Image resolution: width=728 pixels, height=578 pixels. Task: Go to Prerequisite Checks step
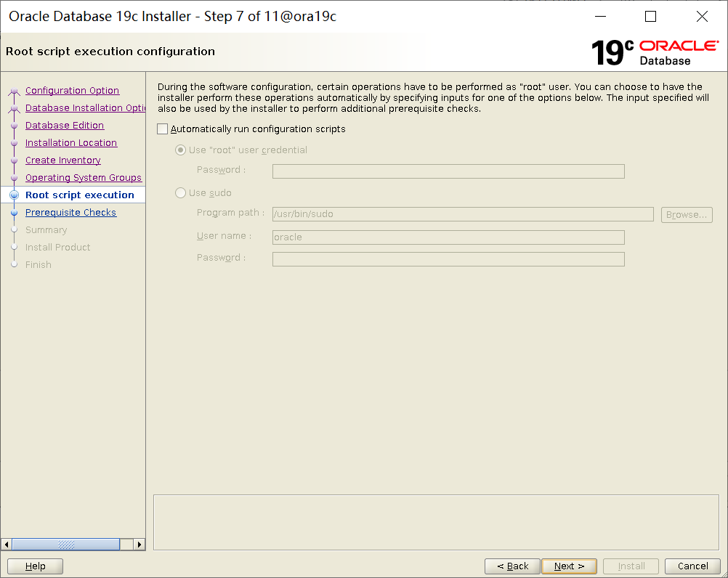pyautogui.click(x=70, y=213)
